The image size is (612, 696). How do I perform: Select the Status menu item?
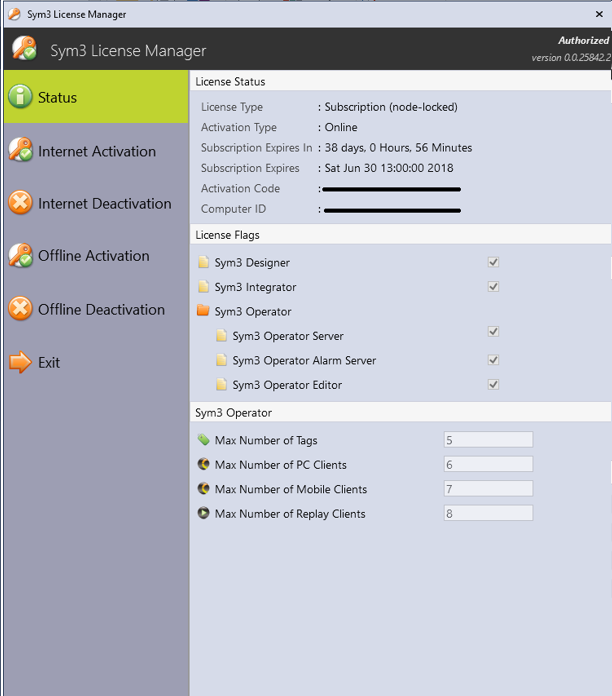tap(96, 97)
